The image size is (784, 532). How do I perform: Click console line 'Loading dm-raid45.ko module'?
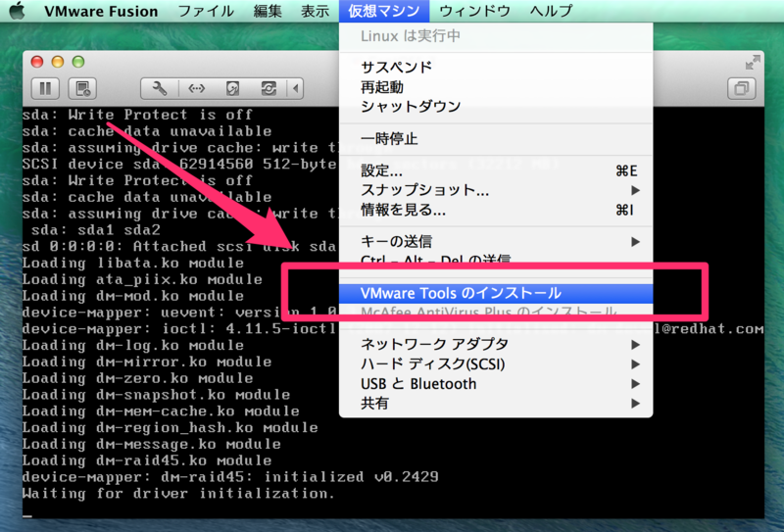147,460
